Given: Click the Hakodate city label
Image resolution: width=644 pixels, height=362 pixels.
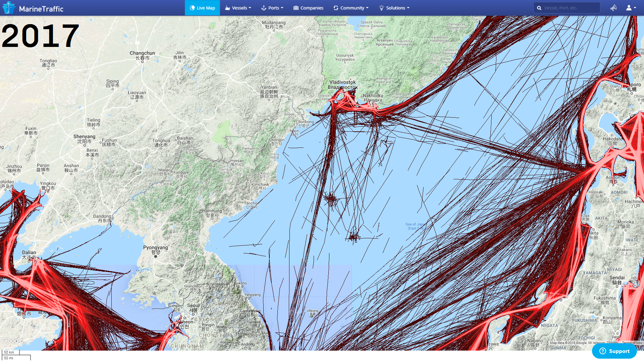Looking at the screenshot, I should (612, 141).
